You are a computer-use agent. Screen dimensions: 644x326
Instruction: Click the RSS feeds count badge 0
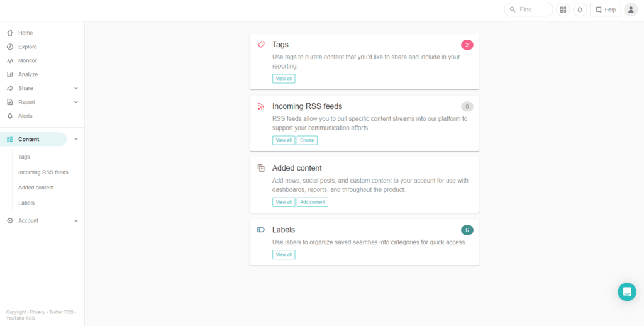pyautogui.click(x=467, y=106)
